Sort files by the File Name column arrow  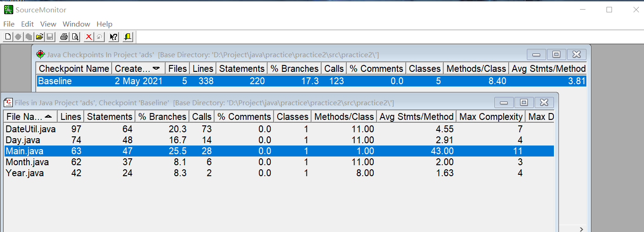point(48,117)
